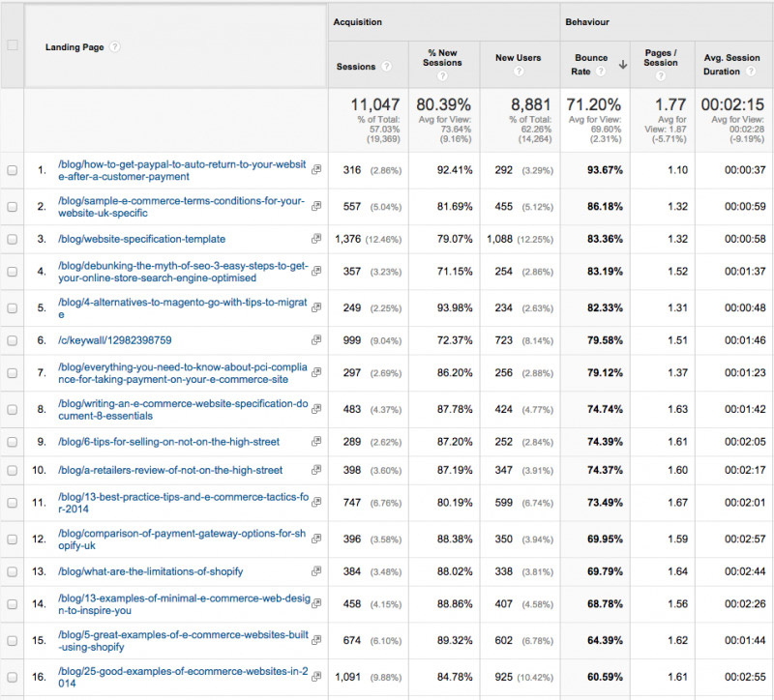This screenshot has height=700, width=774.
Task: Show help for Avg. Session Duration column
Action: [751, 71]
